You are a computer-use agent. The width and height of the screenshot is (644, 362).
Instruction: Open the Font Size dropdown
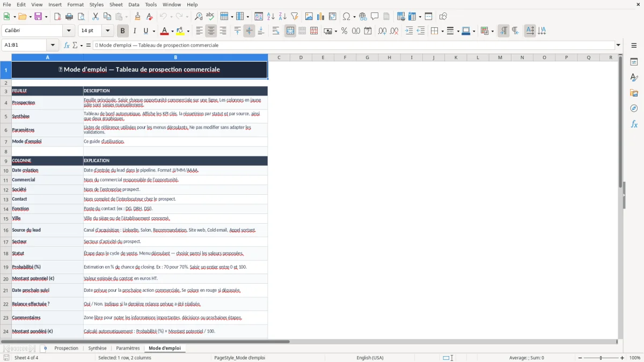coord(107,31)
